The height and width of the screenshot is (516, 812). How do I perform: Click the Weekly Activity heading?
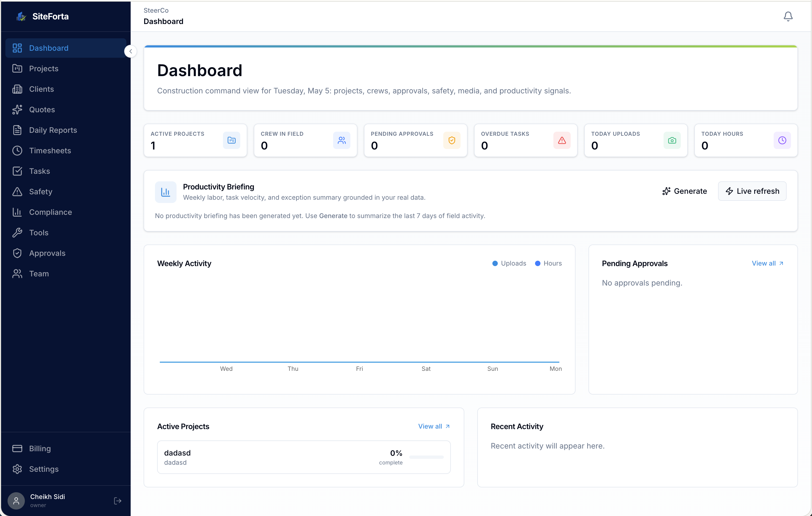point(184,263)
